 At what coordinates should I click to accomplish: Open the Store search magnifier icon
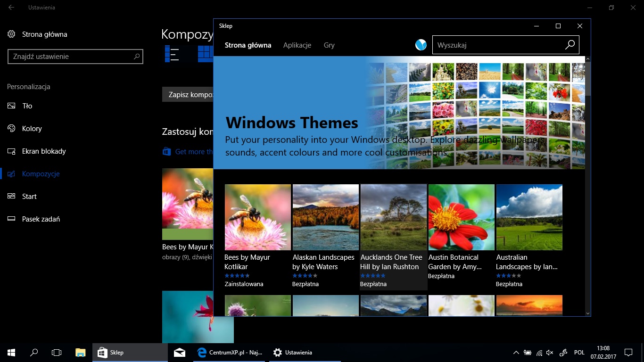[x=570, y=45]
